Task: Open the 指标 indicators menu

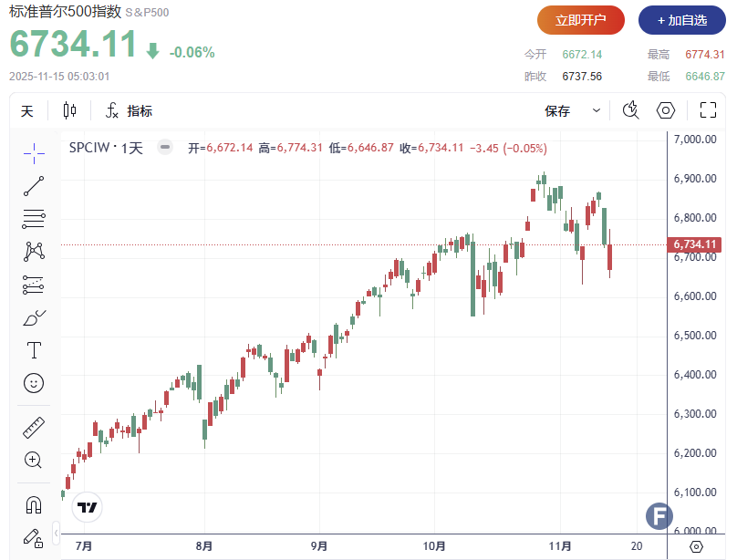Action: tap(129, 111)
